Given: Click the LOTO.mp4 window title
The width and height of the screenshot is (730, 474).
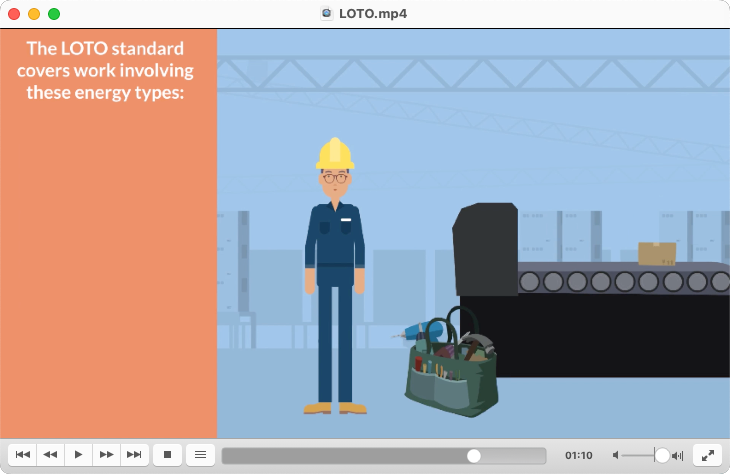Looking at the screenshot, I should [x=373, y=13].
